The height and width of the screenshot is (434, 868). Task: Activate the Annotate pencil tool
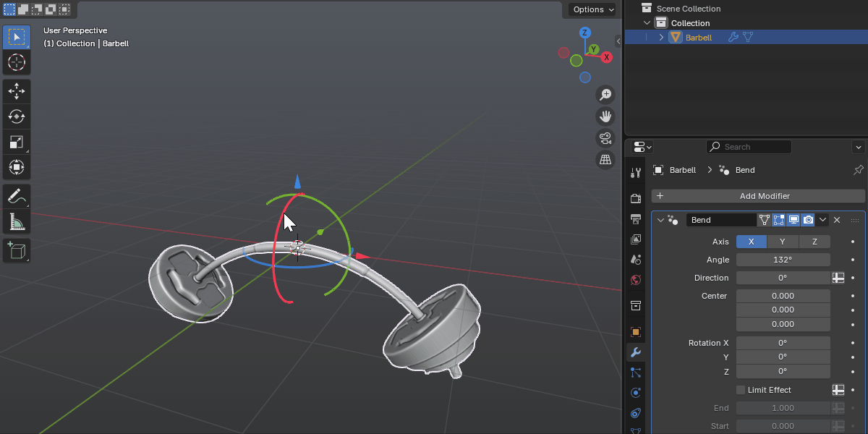pos(16,195)
